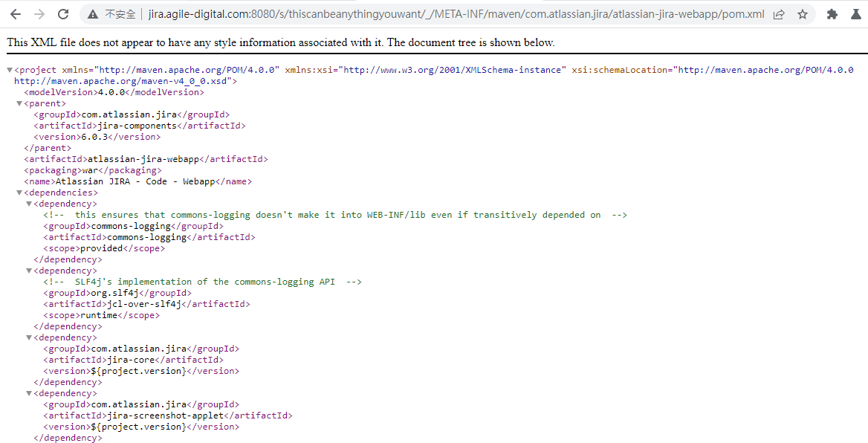
Task: Click the atlassian-jira-webapp artifactId text
Action: pos(143,159)
